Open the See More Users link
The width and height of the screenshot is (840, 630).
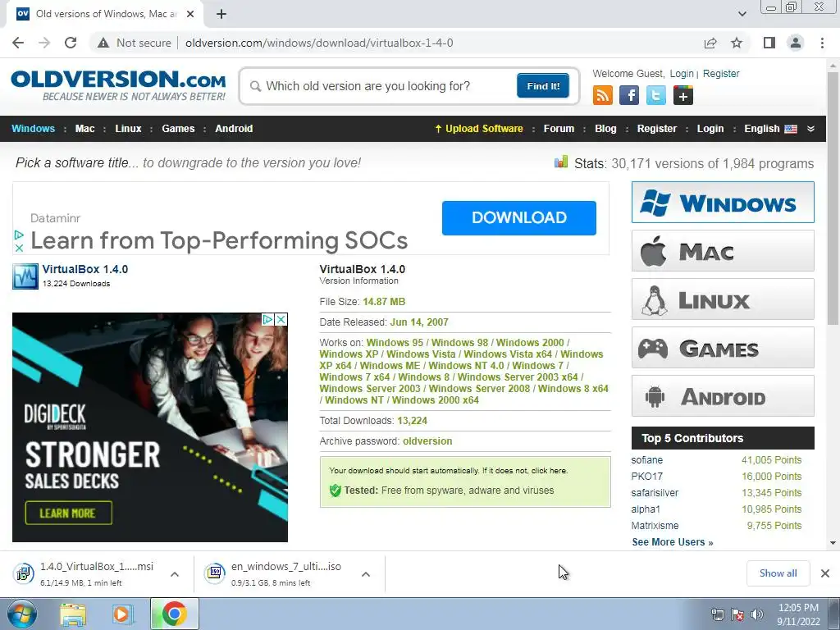673,542
